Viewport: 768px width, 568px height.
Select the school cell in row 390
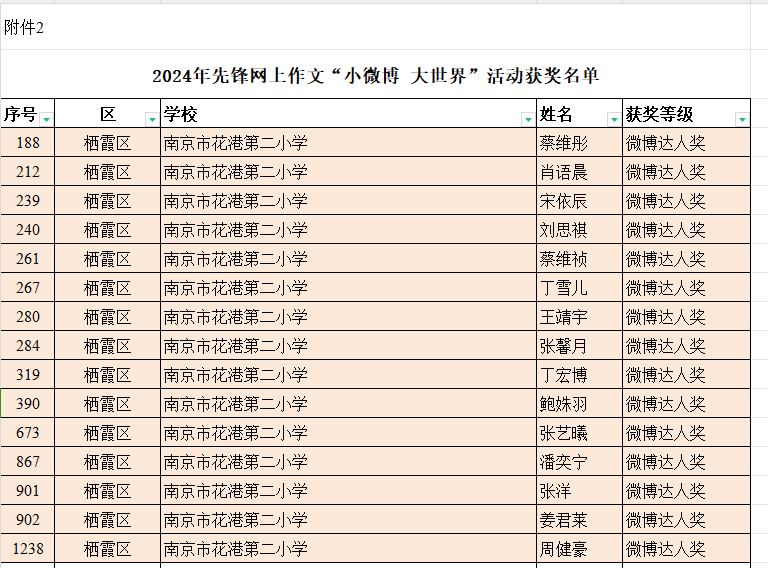(348, 403)
